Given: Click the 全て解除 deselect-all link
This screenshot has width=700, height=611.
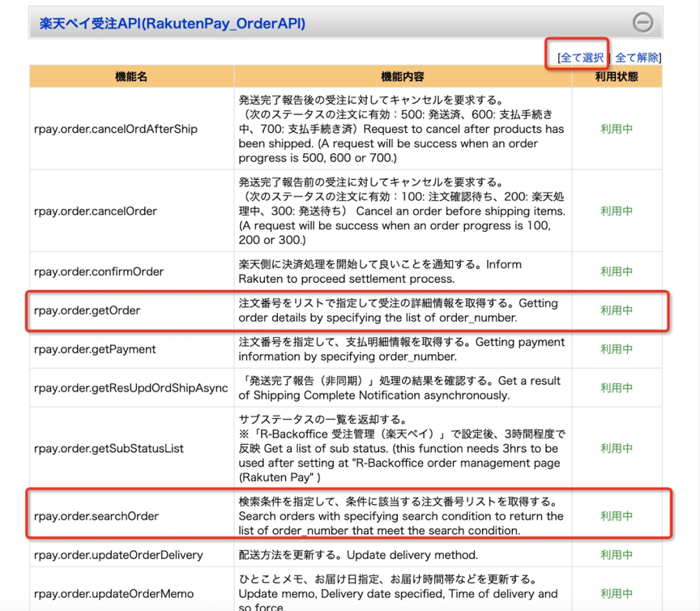Looking at the screenshot, I should tap(637, 58).
